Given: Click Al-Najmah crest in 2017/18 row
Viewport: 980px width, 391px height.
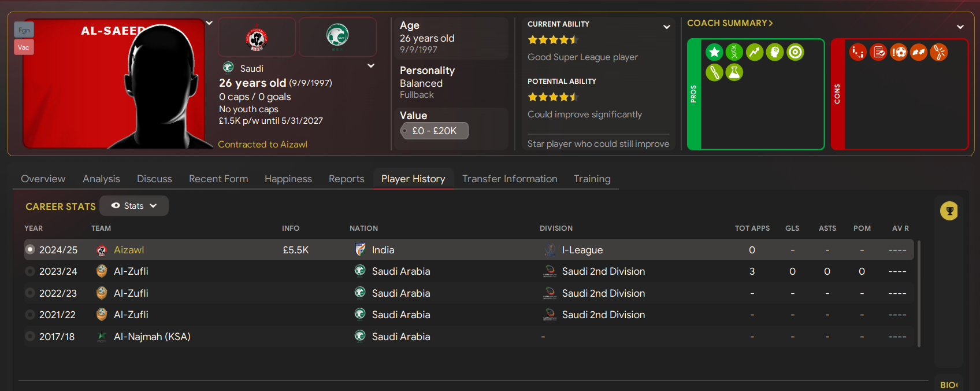Looking at the screenshot, I should tap(102, 337).
